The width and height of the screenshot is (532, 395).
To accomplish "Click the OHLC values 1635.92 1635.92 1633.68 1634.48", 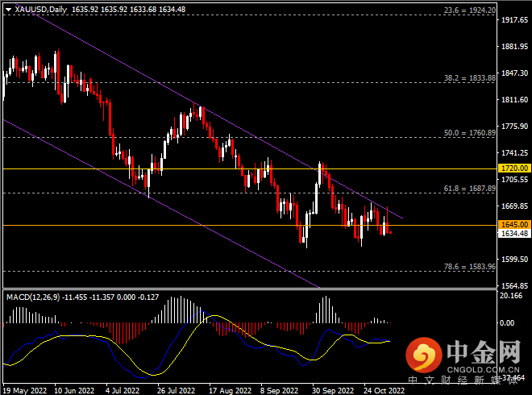I will tap(129, 10).
